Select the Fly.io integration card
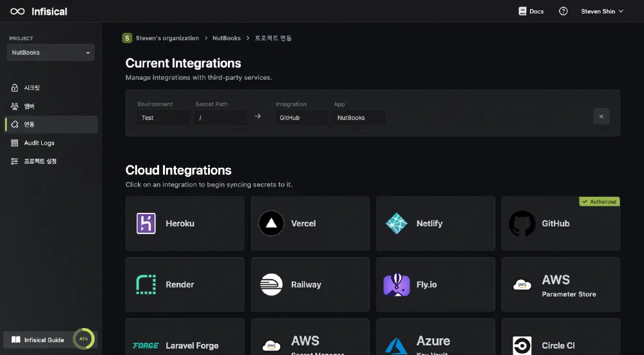Image resolution: width=644 pixels, height=355 pixels. [x=435, y=284]
